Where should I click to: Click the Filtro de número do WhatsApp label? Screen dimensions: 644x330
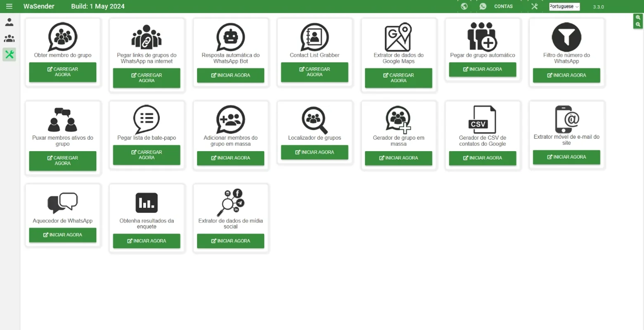[566, 58]
